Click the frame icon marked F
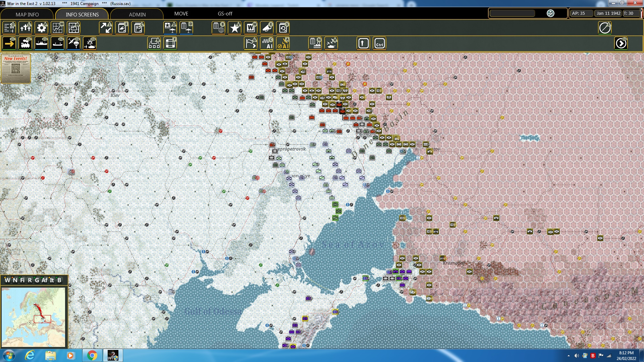 (x=170, y=44)
